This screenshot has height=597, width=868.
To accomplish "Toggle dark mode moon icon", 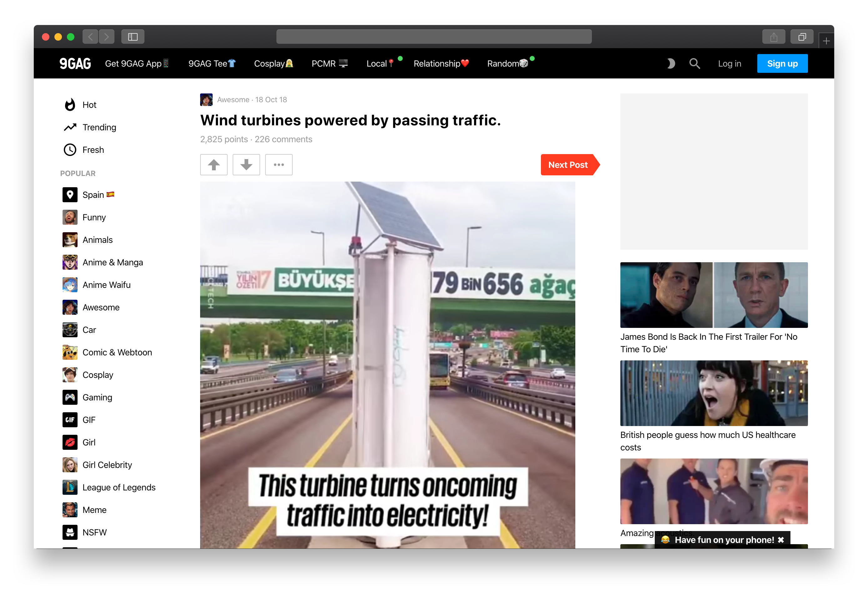I will pyautogui.click(x=671, y=63).
